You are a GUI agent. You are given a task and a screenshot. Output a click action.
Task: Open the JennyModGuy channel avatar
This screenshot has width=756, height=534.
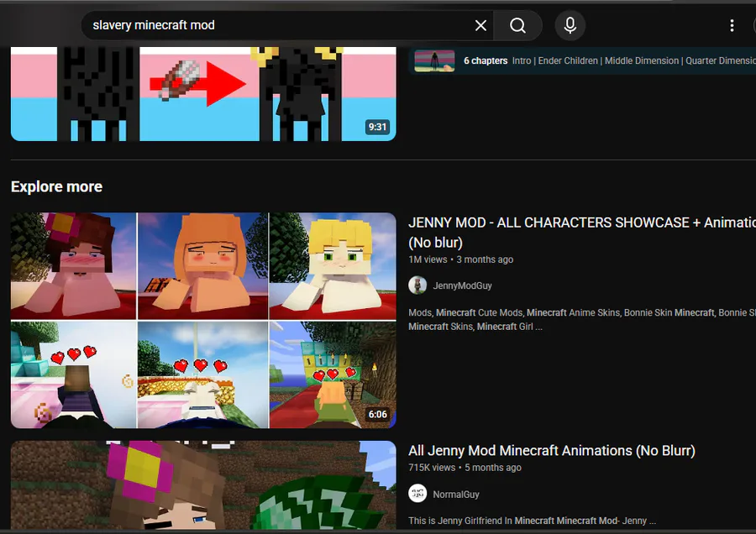coord(417,285)
